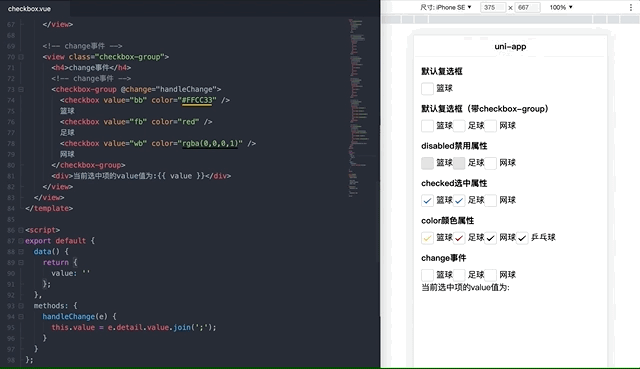Uncheck 篮球 in the checked选中属性 section
Screen dimensions: 640x369
coord(427,200)
